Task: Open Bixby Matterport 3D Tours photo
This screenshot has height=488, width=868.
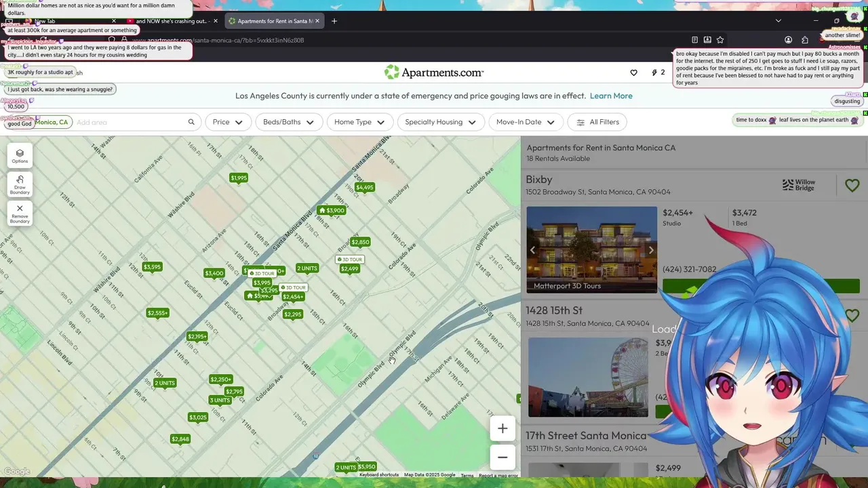Action: pos(591,249)
